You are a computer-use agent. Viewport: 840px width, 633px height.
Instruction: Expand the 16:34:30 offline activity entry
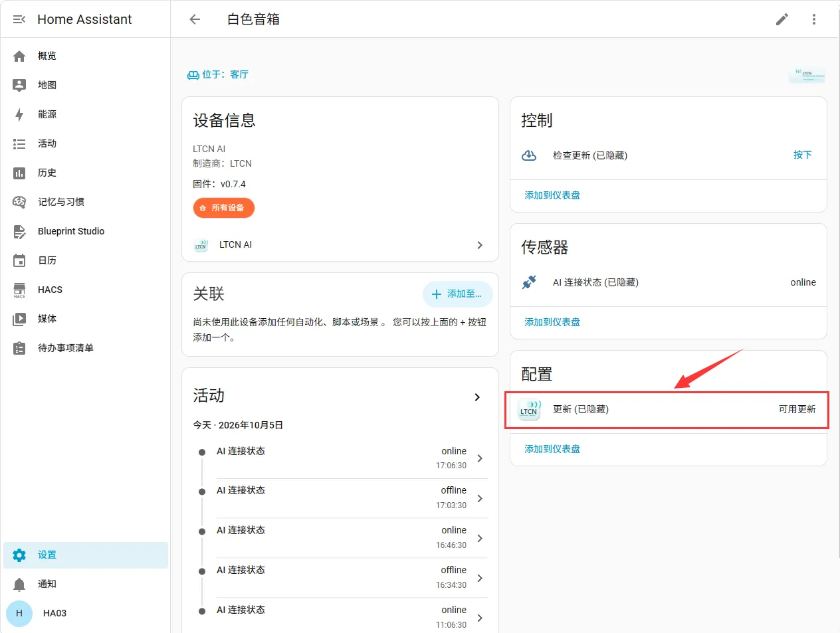point(480,578)
